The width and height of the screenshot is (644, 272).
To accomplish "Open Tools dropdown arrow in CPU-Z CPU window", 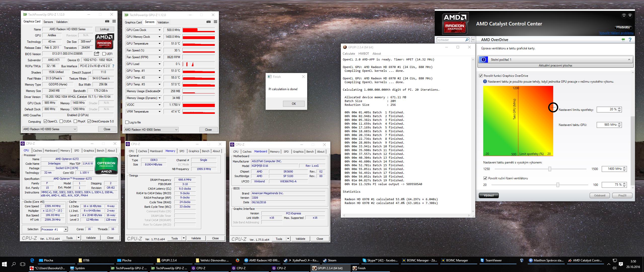I will (x=78, y=238).
